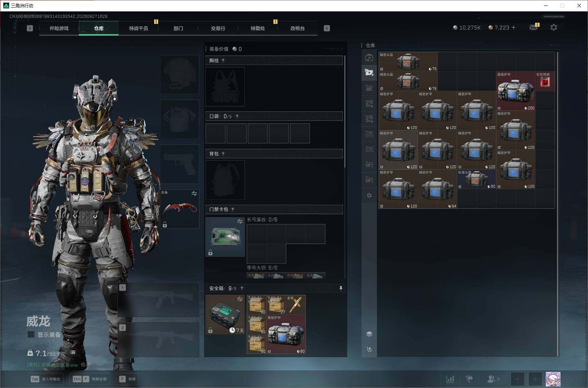Select the highlighted IV medical stash container icon
588x388 pixels.
tap(369, 72)
